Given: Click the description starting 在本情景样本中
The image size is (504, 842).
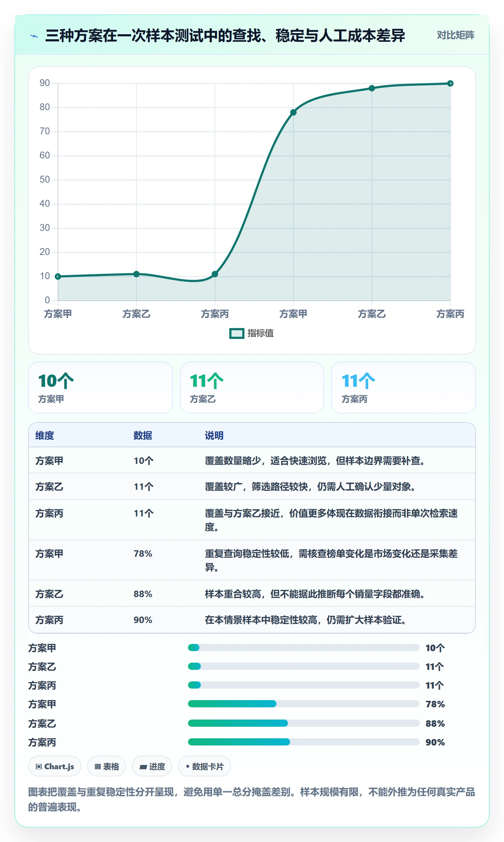Looking at the screenshot, I should pyautogui.click(x=306, y=620).
